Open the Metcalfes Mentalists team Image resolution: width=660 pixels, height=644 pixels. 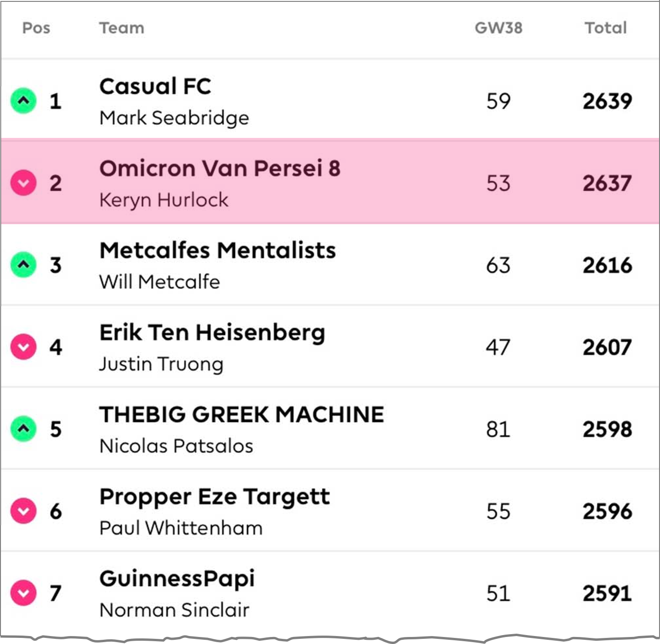click(218, 251)
